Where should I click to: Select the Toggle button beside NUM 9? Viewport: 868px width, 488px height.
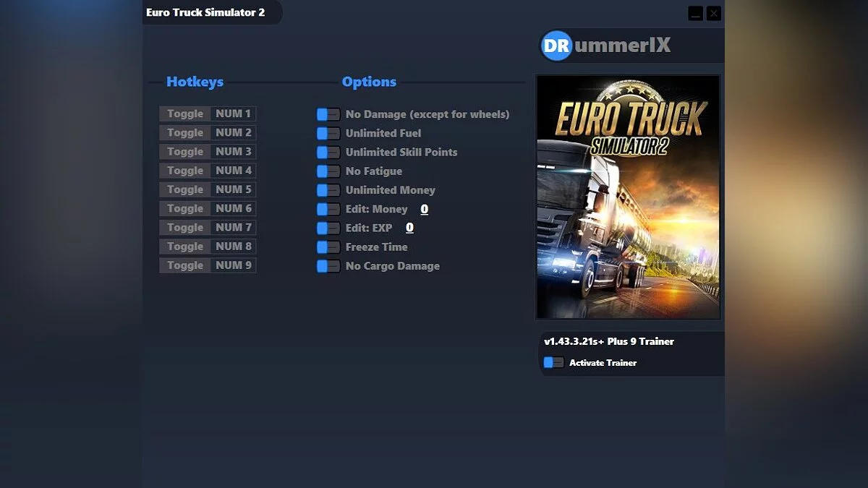click(x=184, y=265)
